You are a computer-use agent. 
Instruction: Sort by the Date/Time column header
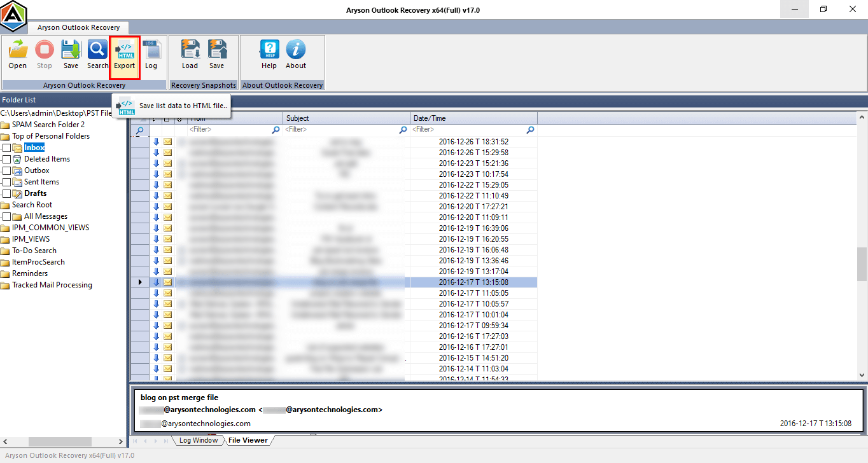point(473,118)
